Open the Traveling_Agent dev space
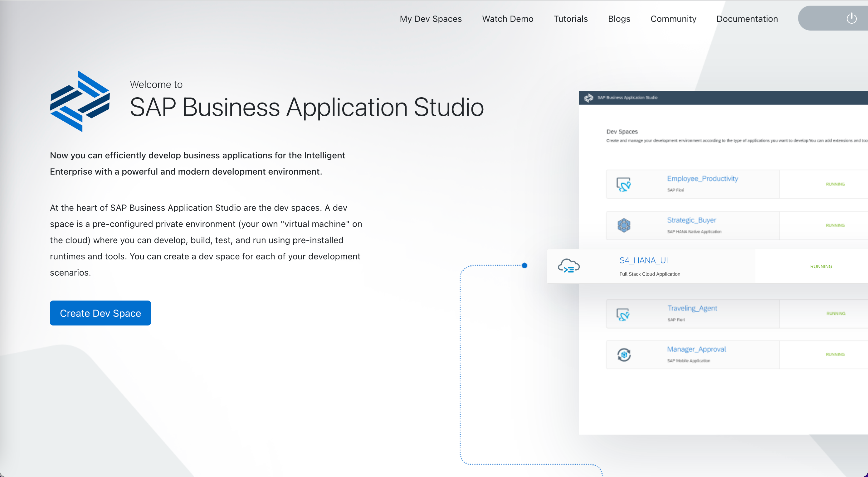868x477 pixels. pos(692,308)
